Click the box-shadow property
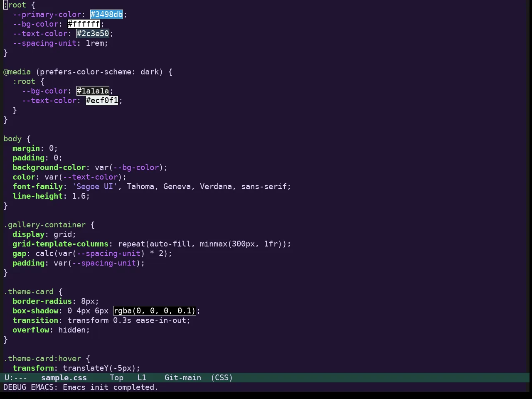This screenshot has width=532, height=399. (x=35, y=311)
